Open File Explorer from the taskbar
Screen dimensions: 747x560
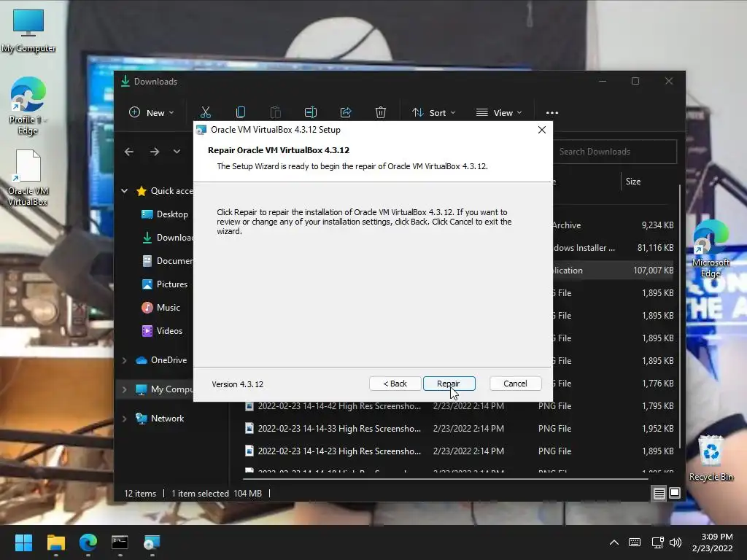coord(55,542)
